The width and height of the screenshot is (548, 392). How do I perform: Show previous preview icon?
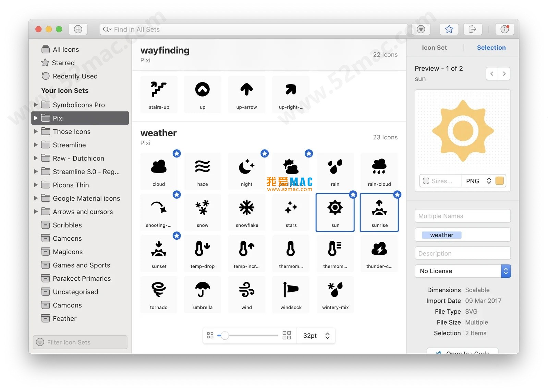(x=492, y=74)
